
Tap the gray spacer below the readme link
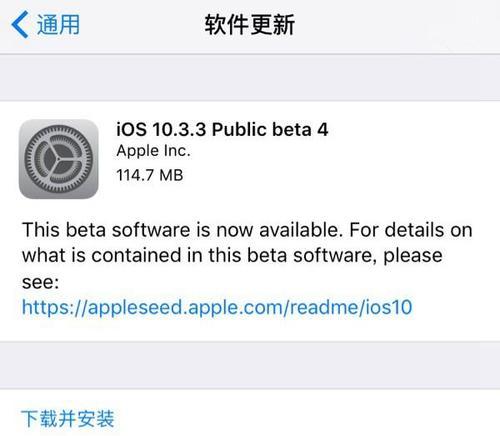pos(250,365)
